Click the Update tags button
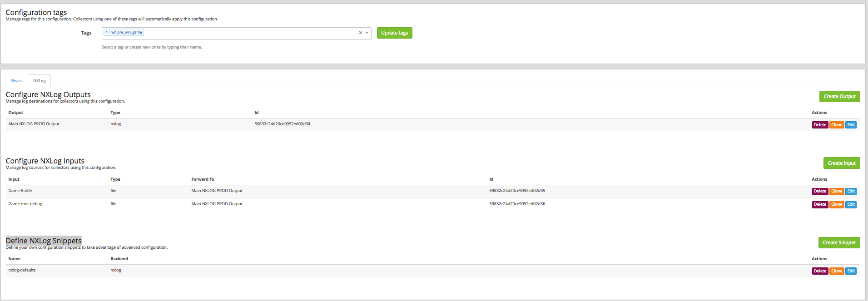Image resolution: width=868 pixels, height=301 pixels. tap(394, 33)
